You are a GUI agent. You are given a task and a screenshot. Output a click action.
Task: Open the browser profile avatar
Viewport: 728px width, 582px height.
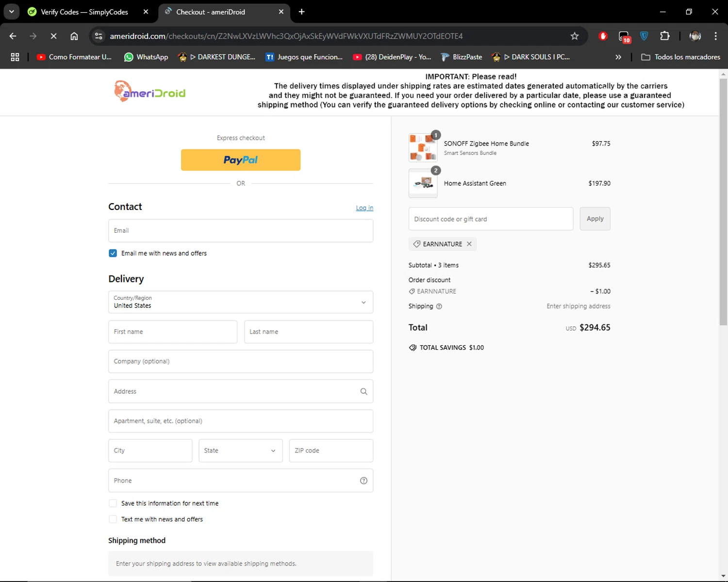tap(695, 36)
